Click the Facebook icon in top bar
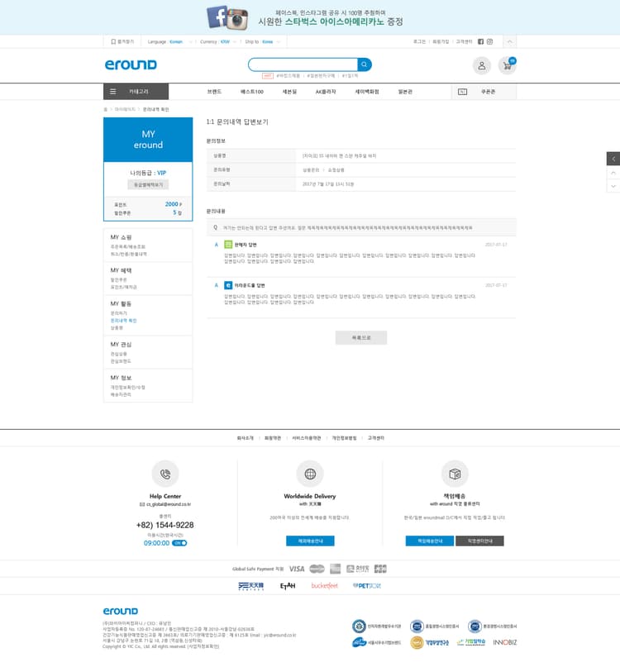 [480, 41]
